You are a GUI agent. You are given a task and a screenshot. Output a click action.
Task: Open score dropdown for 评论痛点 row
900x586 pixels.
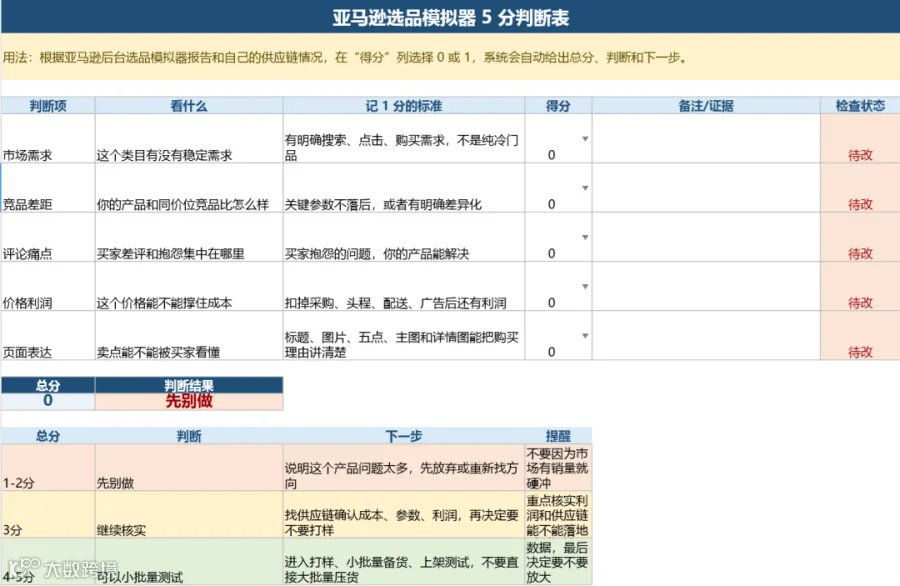(585, 238)
